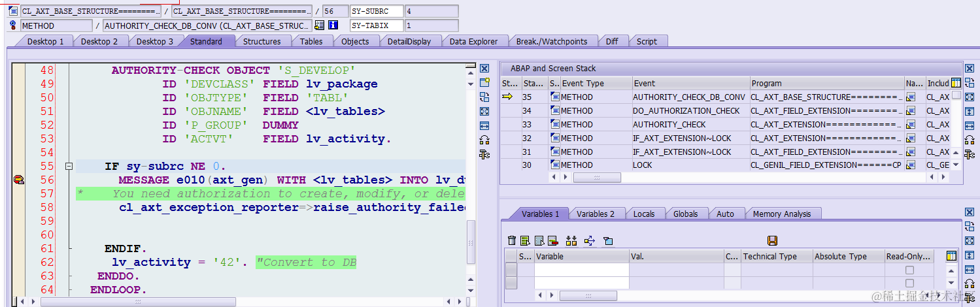Close the ABAP and Screen Stack tool

970,69
